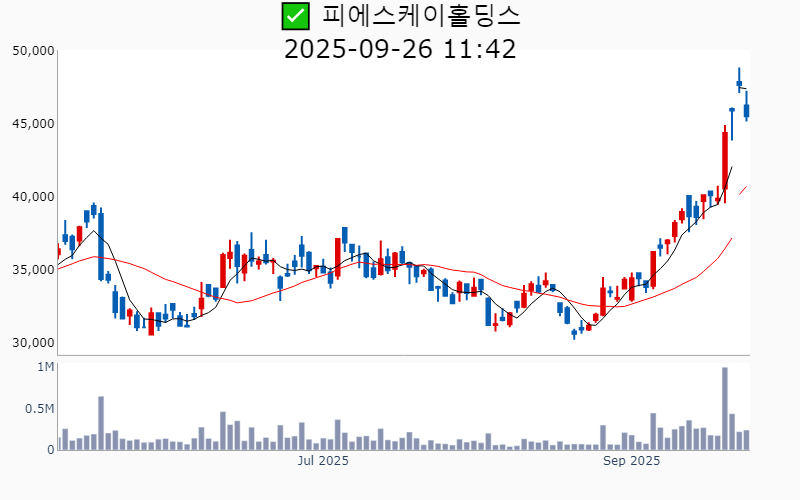This screenshot has height=500, width=800.
Task: Click the 30,000 price axis label
Action: [x=33, y=343]
